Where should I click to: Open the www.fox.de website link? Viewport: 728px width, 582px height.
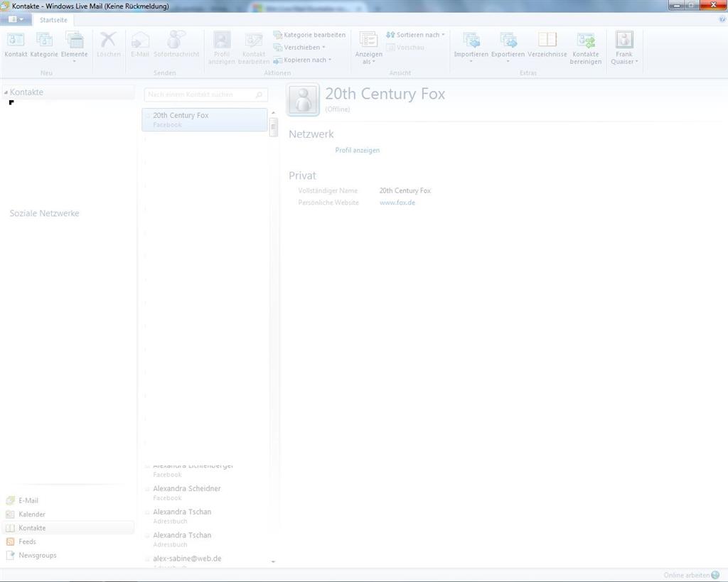397,203
